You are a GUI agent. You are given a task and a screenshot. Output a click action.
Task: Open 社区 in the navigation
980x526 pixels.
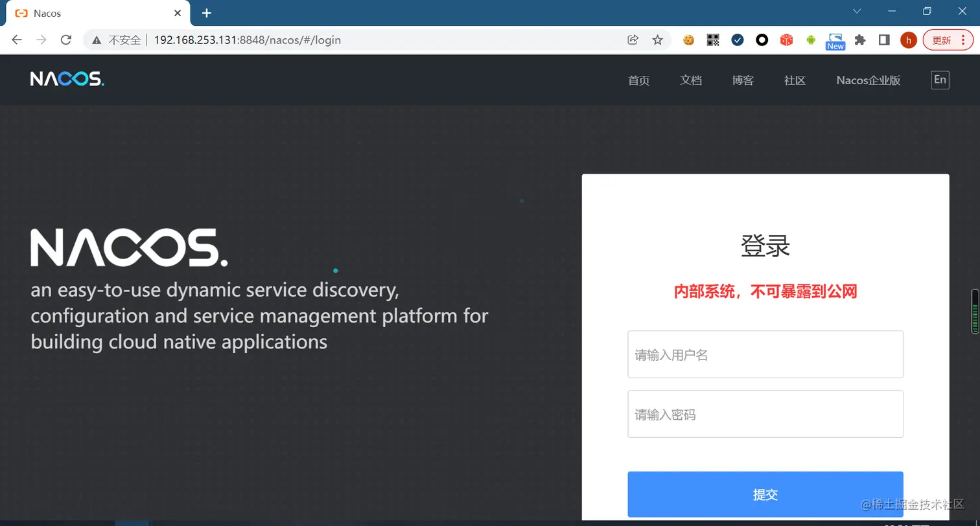click(x=795, y=80)
